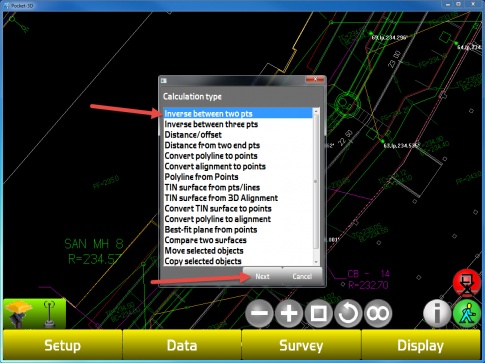The image size is (485, 363).
Task: Click the yellow GPS receiver icon
Action: [x=18, y=313]
